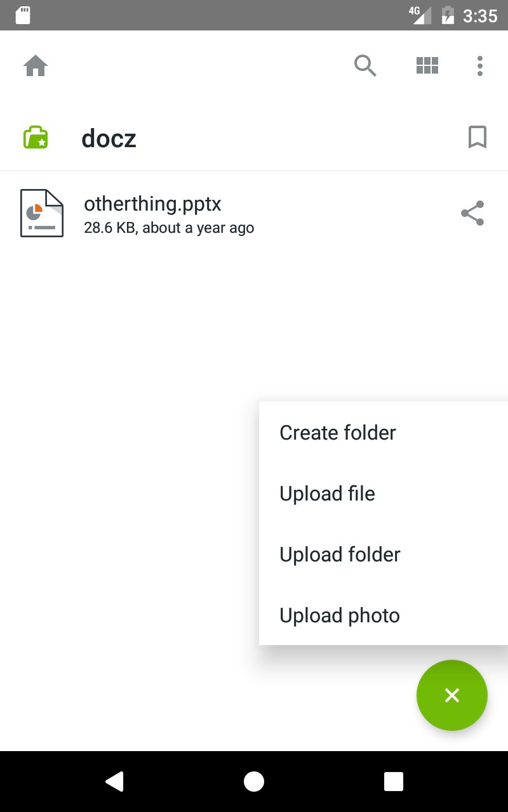This screenshot has height=812, width=508.
Task: Open the otherthing.pptx file name
Action: click(x=152, y=204)
